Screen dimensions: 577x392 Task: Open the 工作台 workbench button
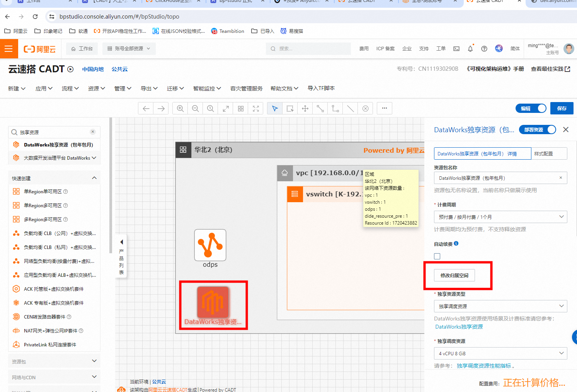(x=82, y=49)
